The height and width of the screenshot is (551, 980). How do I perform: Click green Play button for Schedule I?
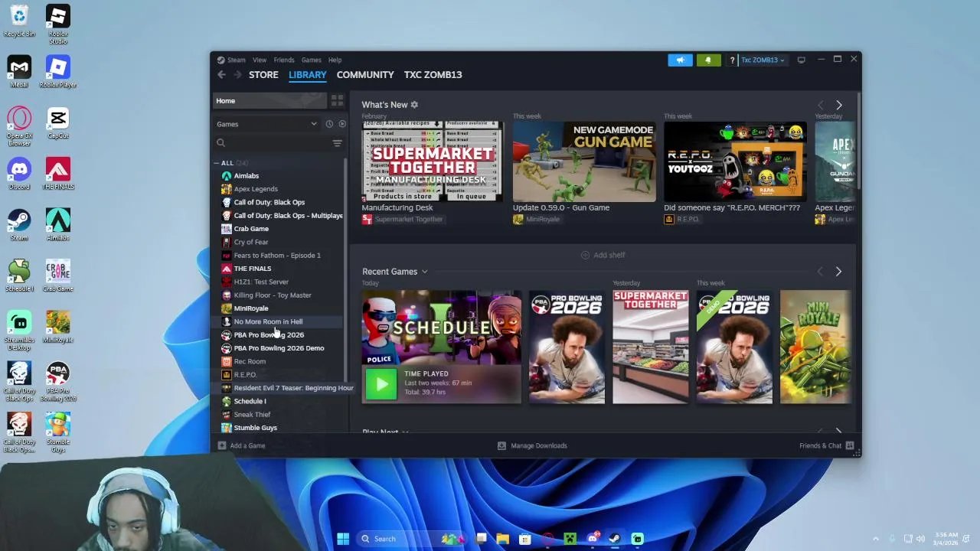(381, 384)
